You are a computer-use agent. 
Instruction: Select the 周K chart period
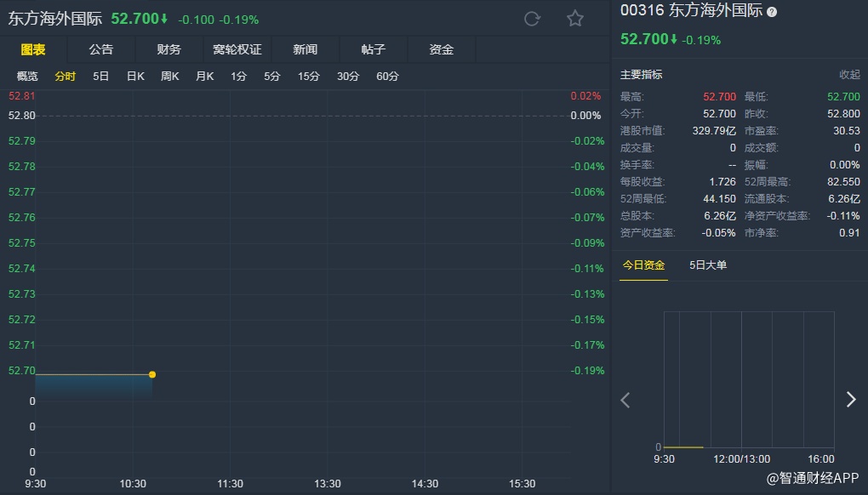[170, 77]
